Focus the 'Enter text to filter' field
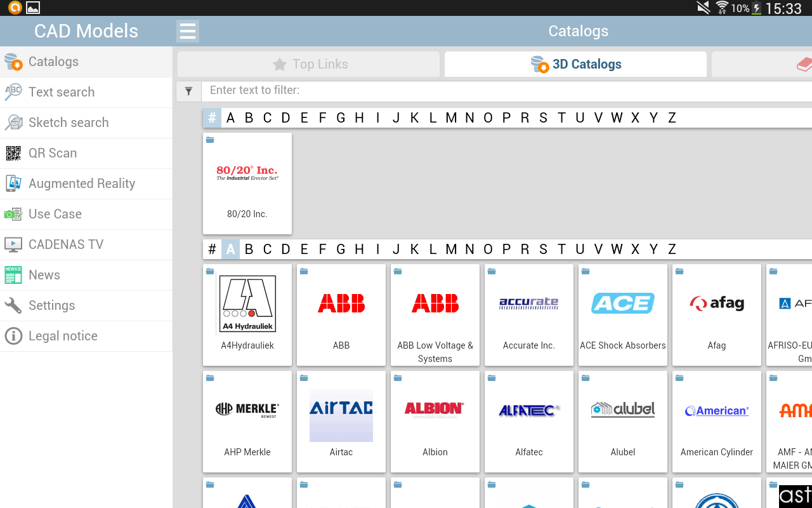The image size is (812, 508). [x=506, y=91]
